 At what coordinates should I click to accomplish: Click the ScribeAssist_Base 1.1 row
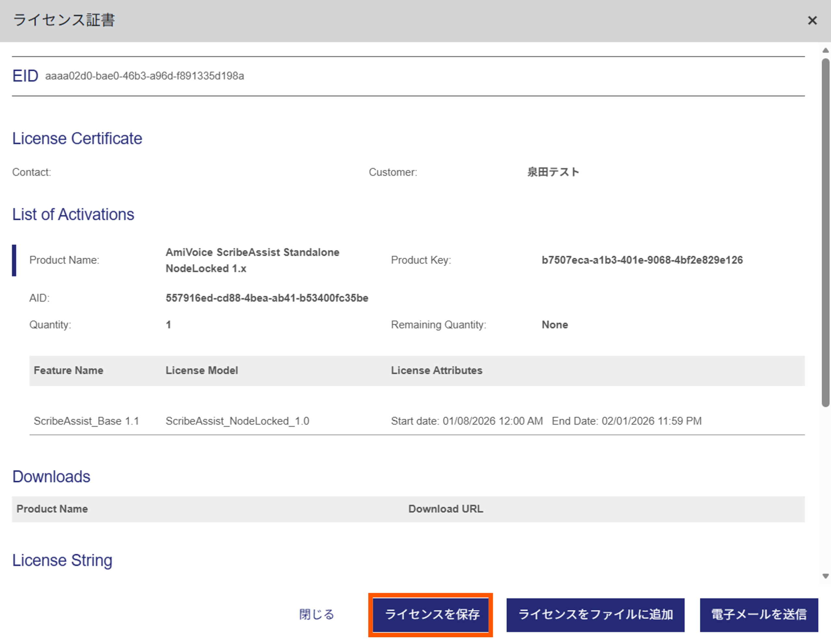86,421
